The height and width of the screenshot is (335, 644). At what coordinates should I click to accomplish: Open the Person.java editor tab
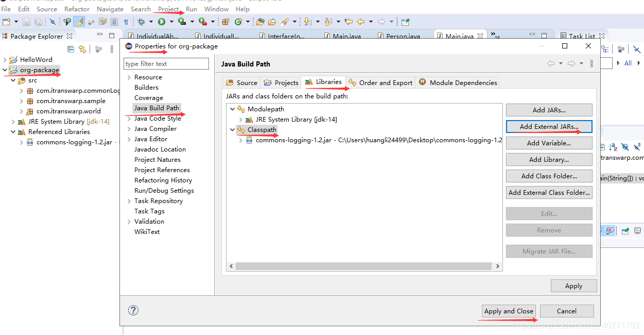coord(399,36)
